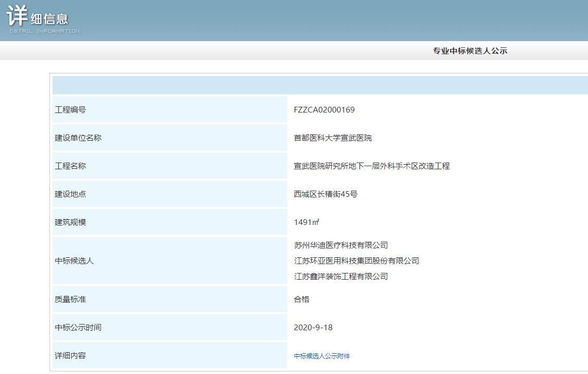This screenshot has width=588, height=374.
Task: Select candidate 苏州华迪医疗科技有限公司
Action: [340, 245]
